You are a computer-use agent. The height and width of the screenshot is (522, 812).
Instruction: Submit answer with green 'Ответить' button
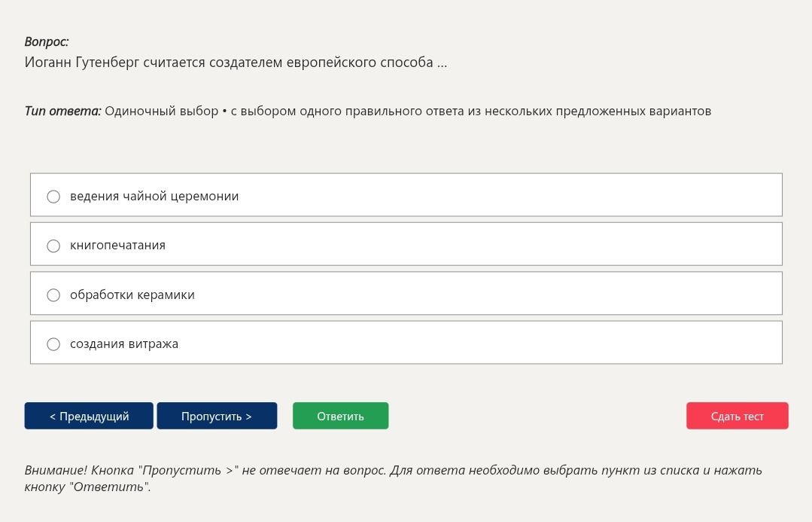[340, 416]
